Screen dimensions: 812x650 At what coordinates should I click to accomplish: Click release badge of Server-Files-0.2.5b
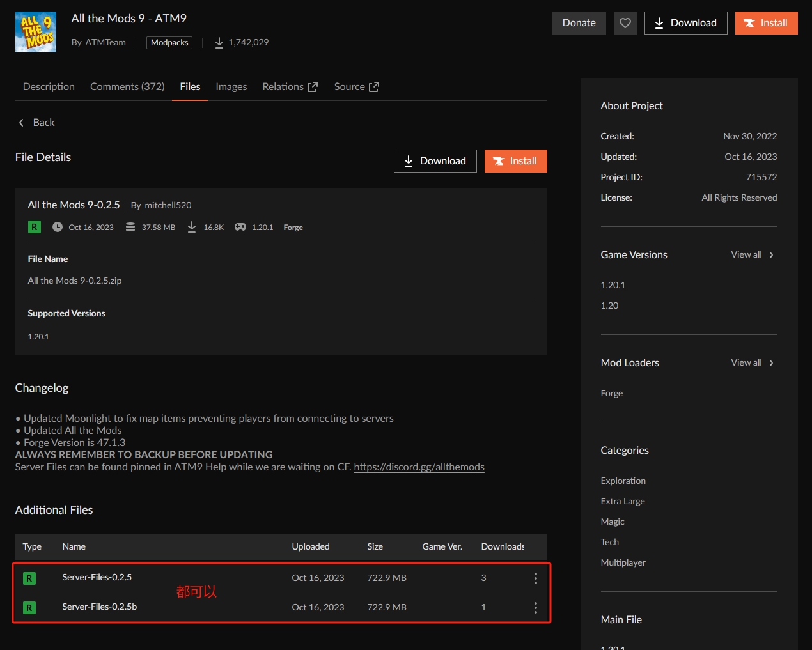[x=29, y=608]
